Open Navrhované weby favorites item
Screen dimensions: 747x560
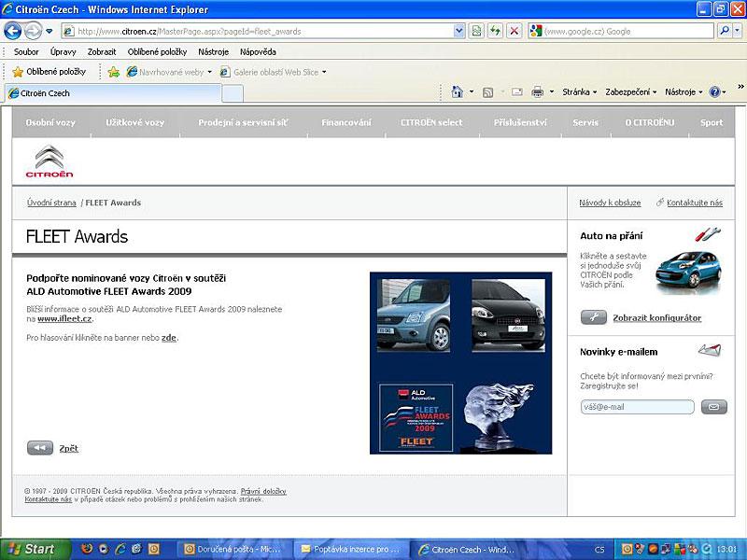point(169,72)
